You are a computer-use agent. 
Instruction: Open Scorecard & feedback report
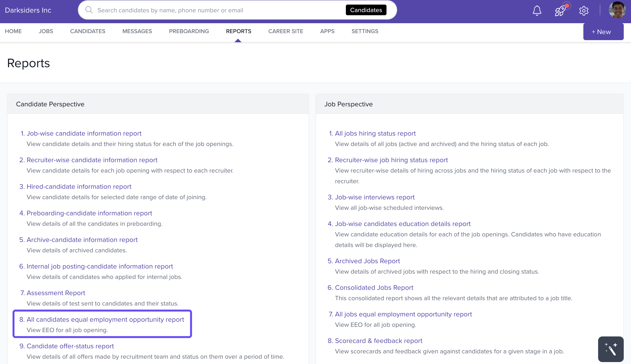tap(379, 341)
